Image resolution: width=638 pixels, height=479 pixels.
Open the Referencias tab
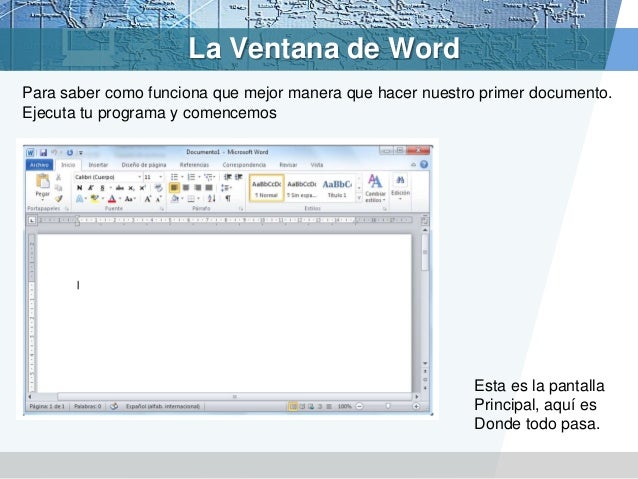point(194,165)
